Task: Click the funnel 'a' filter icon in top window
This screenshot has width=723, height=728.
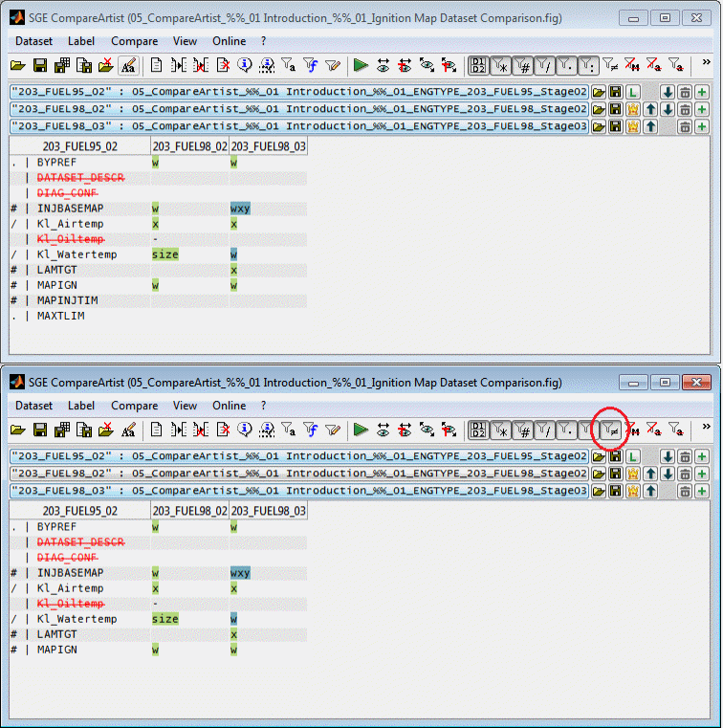Action: pos(288,65)
